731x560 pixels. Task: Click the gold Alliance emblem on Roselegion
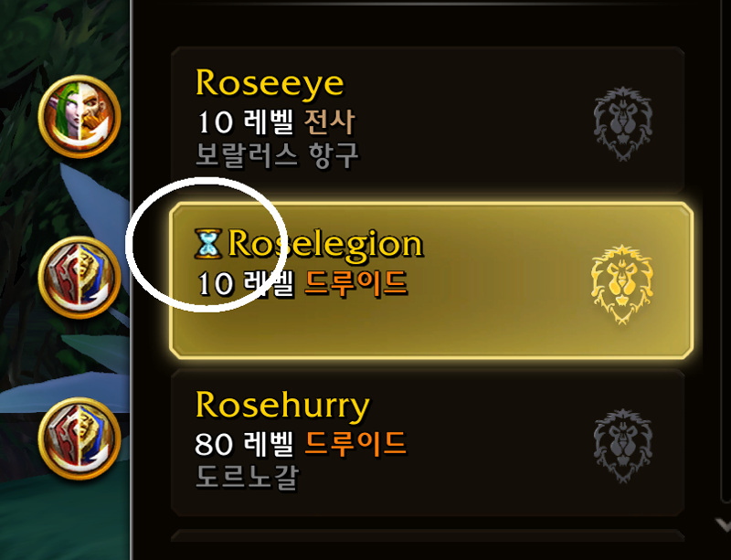(x=622, y=284)
